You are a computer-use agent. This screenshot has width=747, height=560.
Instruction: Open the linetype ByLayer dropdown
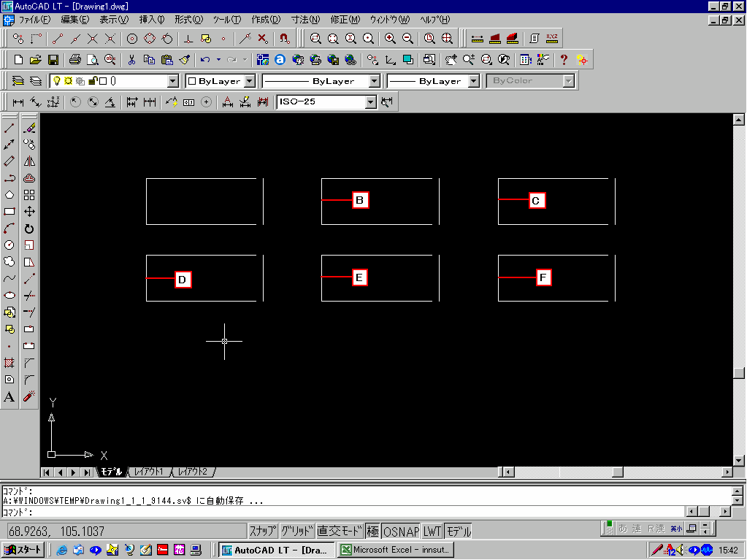click(x=375, y=82)
